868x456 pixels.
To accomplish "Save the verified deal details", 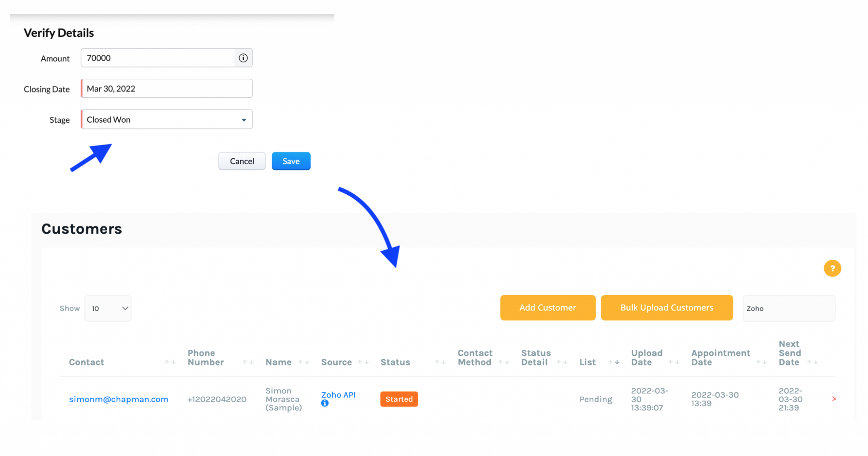I will click(x=291, y=161).
